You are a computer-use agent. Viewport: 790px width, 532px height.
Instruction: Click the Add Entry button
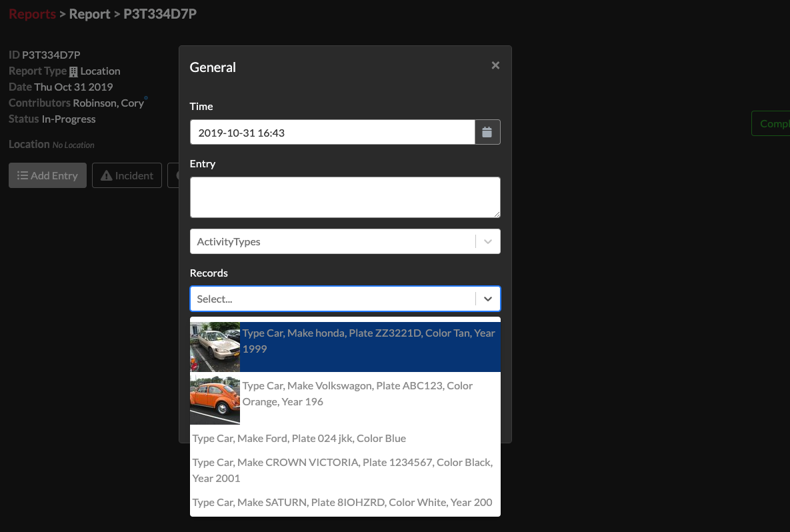(47, 175)
